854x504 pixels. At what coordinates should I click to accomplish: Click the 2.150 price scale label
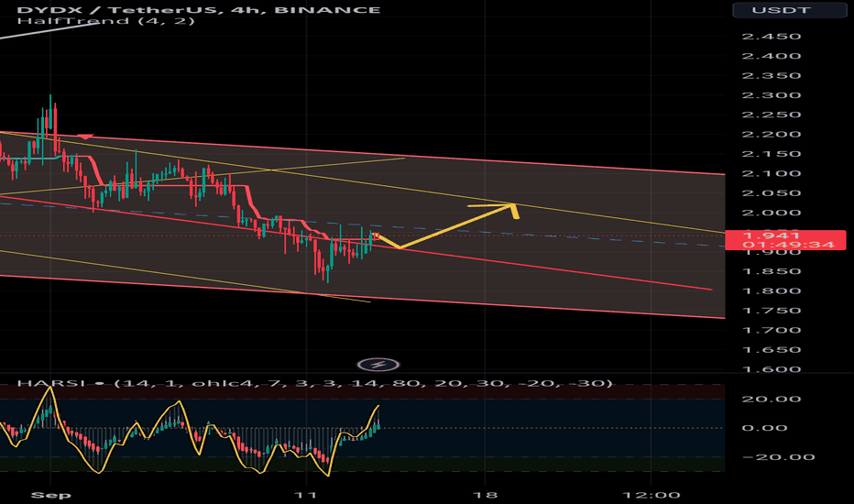click(772, 154)
